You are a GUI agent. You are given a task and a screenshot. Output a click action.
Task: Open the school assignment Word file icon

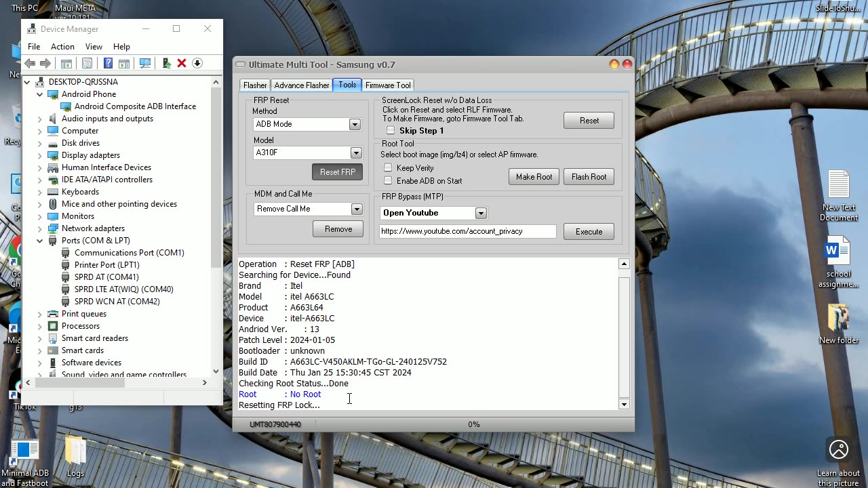(839, 262)
